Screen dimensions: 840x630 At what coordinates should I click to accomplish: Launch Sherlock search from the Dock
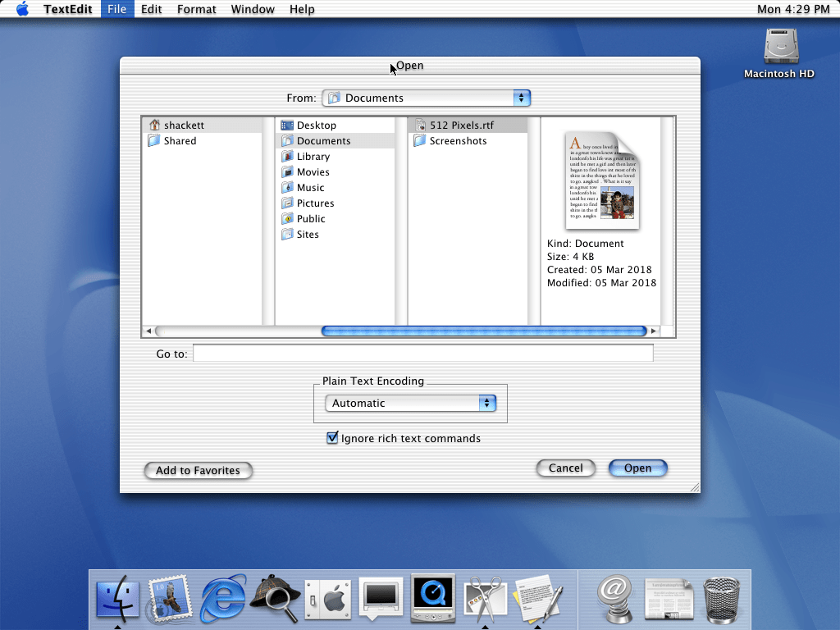[276, 599]
